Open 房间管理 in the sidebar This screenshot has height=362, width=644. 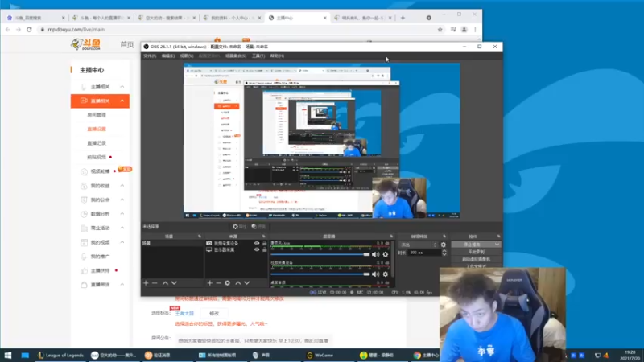pyautogui.click(x=97, y=115)
